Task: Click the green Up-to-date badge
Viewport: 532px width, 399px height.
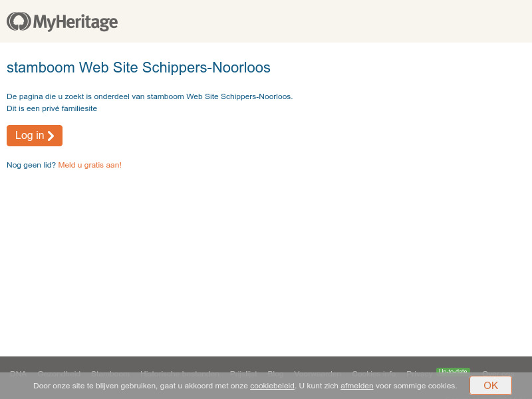Action: [x=453, y=372]
